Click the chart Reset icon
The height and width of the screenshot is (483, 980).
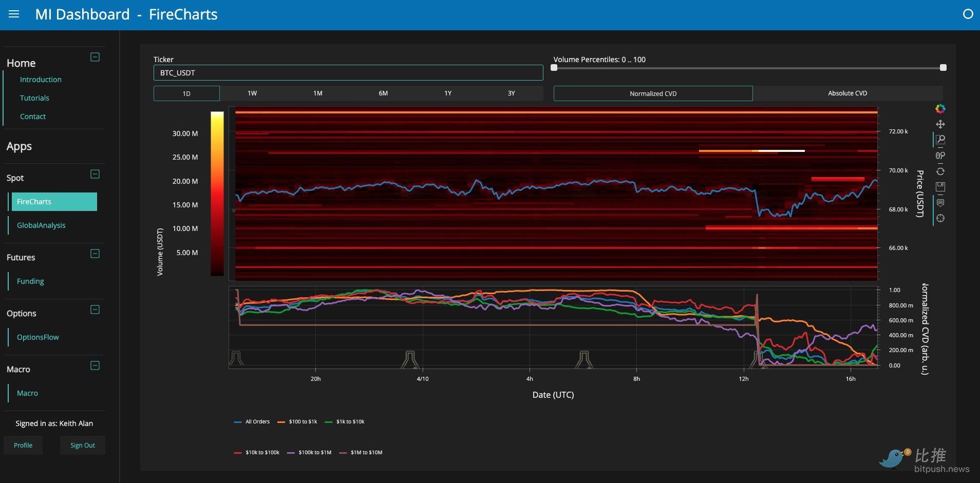[940, 171]
